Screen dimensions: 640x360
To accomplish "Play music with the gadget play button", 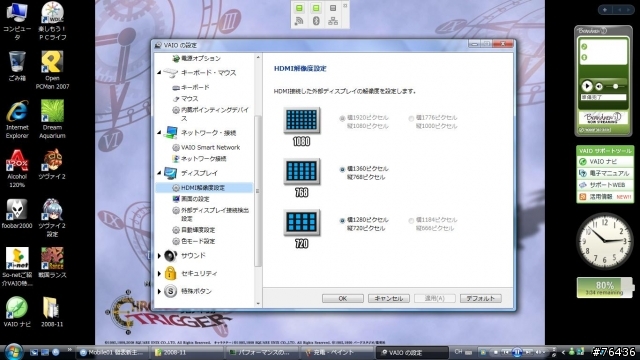I will pyautogui.click(x=587, y=86).
